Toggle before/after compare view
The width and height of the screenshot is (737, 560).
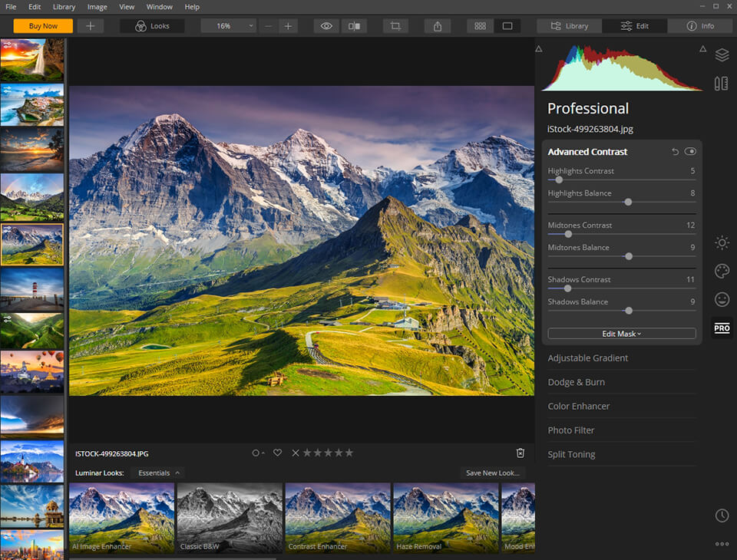point(354,26)
